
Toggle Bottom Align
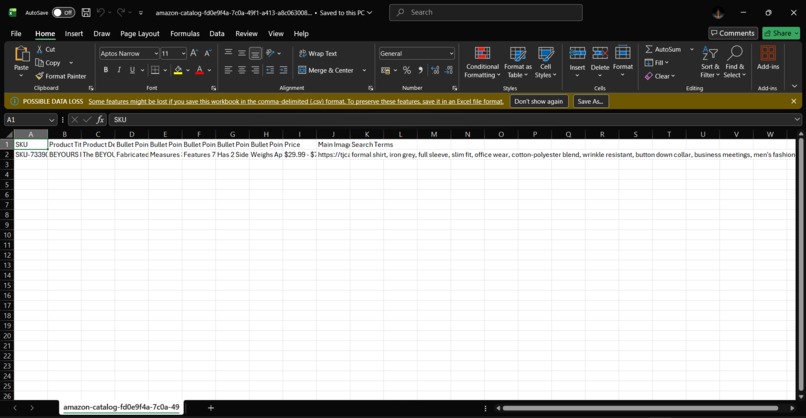[255, 53]
